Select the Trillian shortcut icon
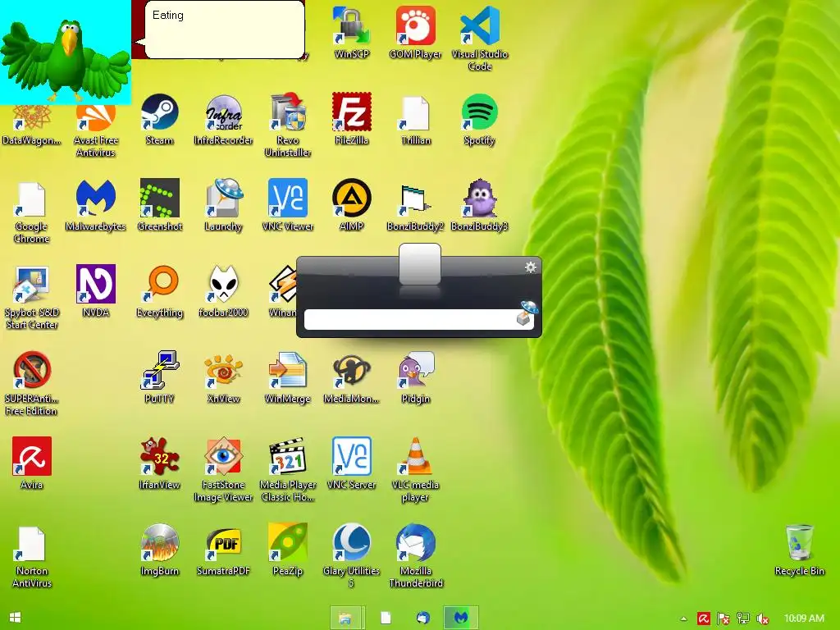Viewport: 840px width, 630px height. (x=416, y=119)
